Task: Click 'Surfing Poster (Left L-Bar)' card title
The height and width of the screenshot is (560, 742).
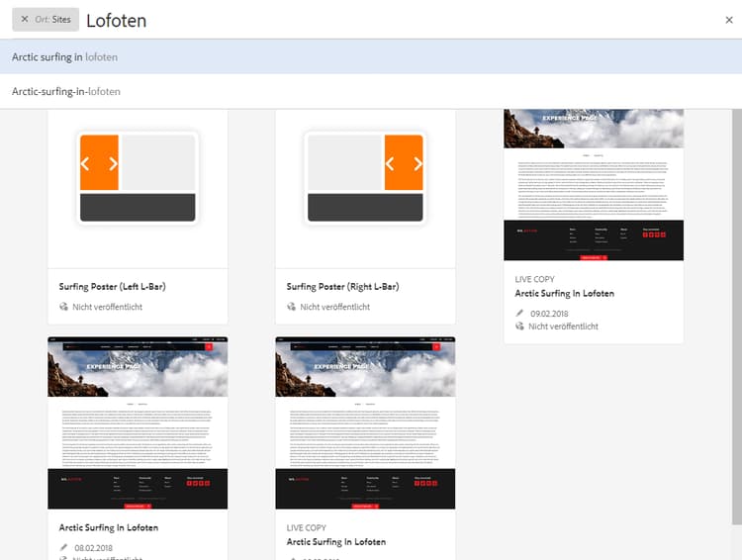Action: pyautogui.click(x=112, y=286)
